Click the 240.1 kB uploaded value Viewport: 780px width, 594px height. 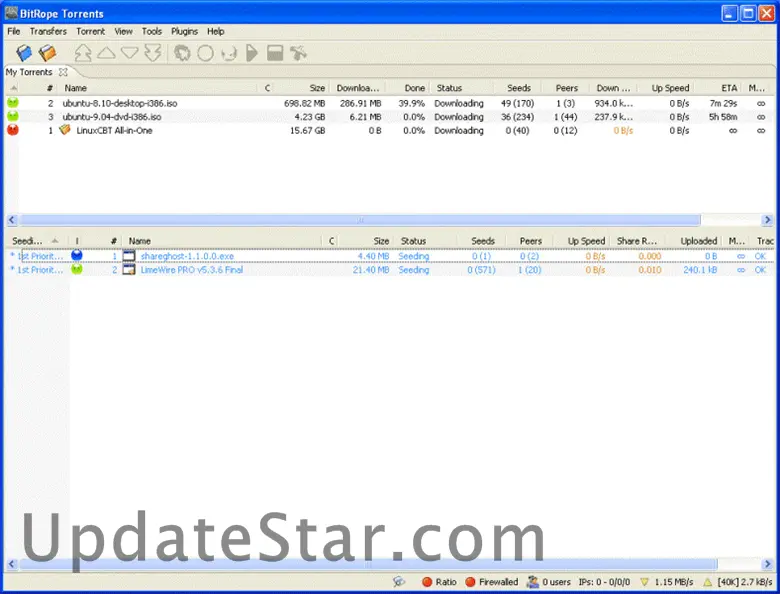click(700, 270)
